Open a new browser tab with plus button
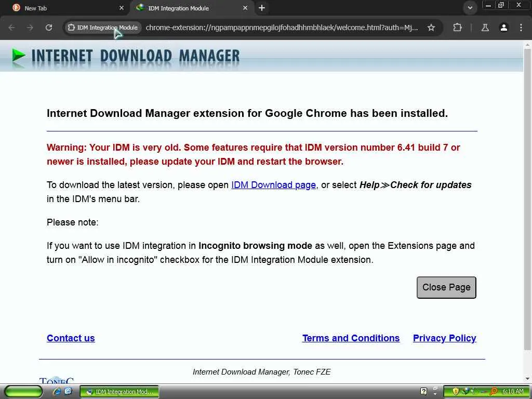 [x=262, y=8]
